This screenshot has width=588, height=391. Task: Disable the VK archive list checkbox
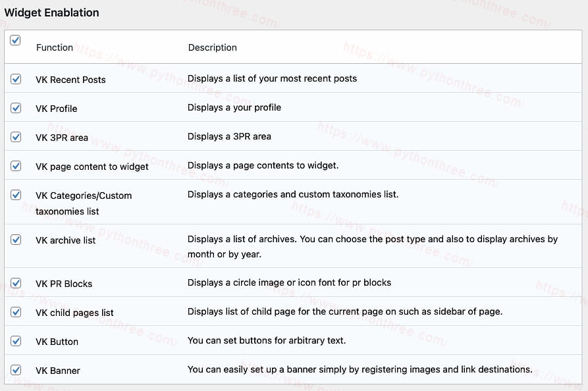pyautogui.click(x=16, y=240)
